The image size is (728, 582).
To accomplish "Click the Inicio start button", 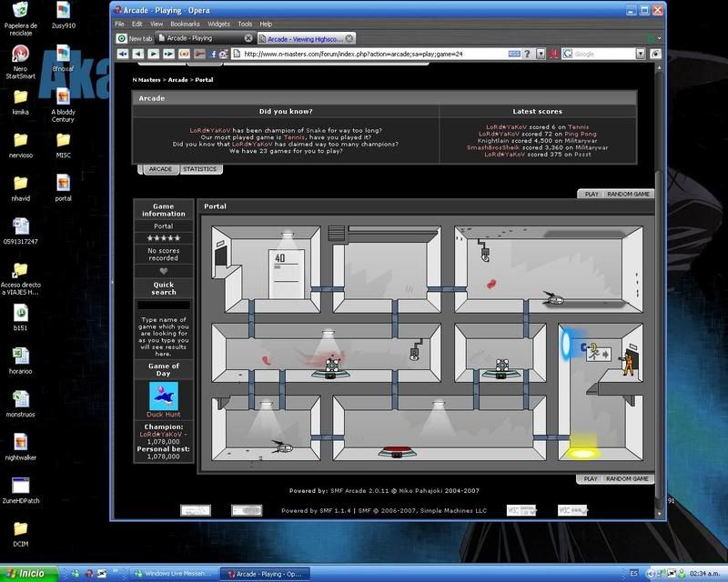I will [29, 574].
